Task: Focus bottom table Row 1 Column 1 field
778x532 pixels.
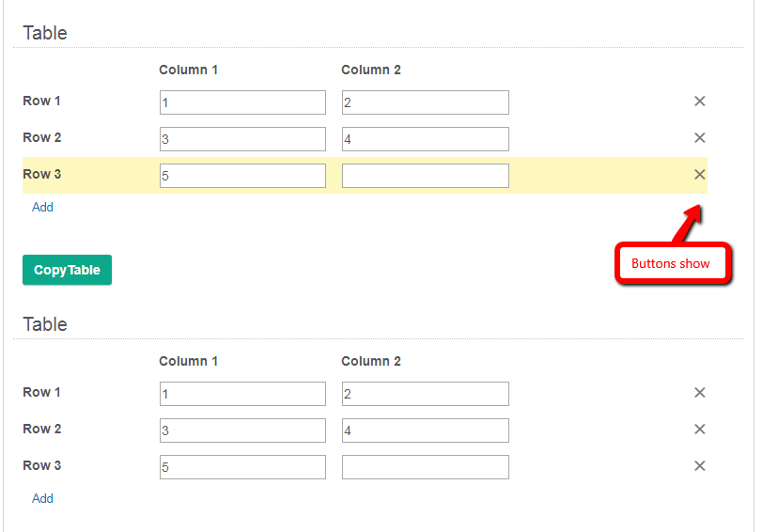Action: coord(242,394)
